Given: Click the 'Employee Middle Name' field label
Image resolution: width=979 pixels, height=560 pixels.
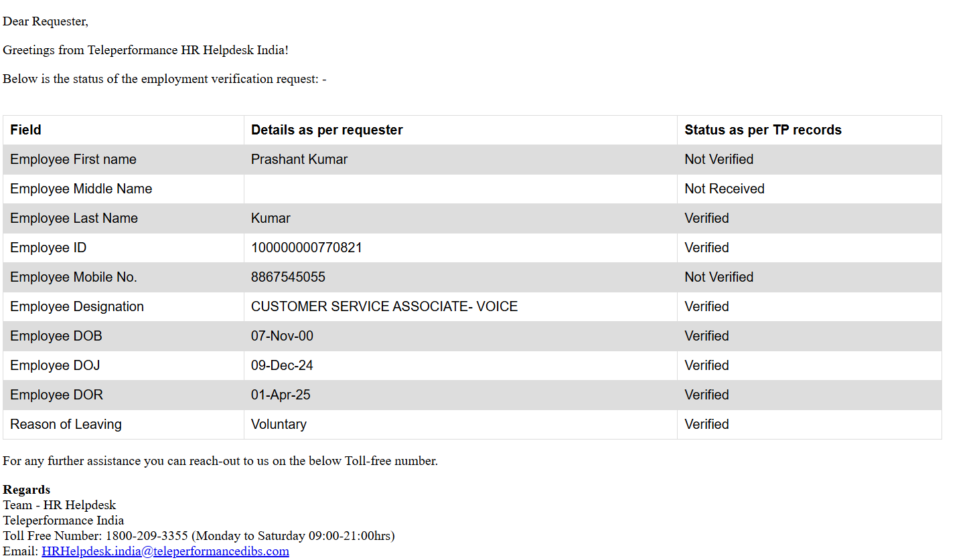Looking at the screenshot, I should [x=81, y=189].
